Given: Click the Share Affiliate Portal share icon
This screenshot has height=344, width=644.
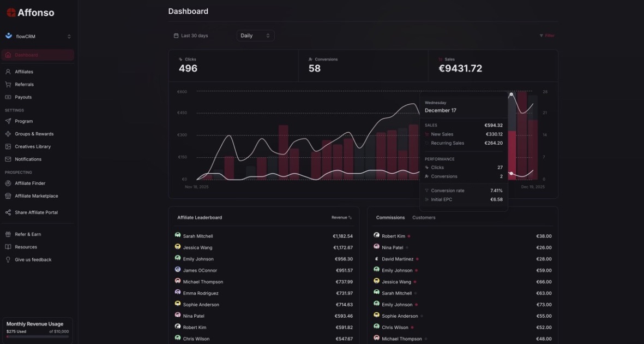Looking at the screenshot, I should (x=8, y=212).
